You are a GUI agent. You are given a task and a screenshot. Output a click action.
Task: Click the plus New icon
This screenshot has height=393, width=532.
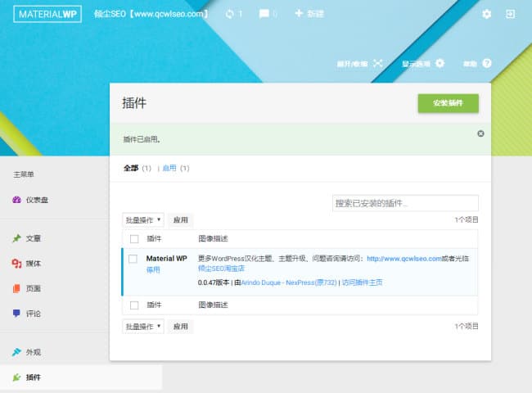[299, 14]
